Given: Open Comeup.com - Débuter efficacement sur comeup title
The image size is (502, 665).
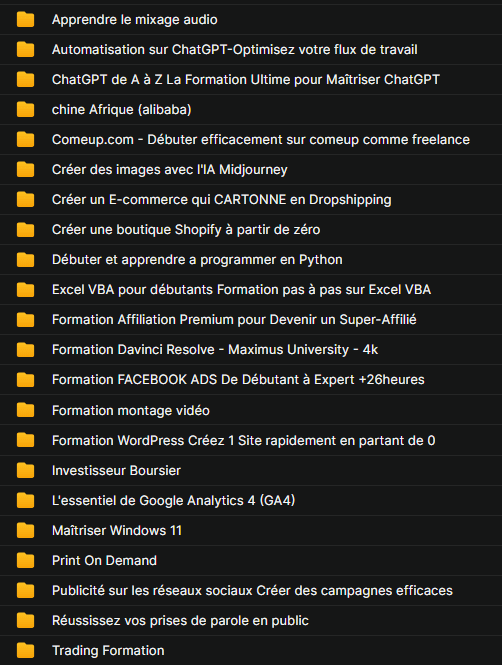Looking at the screenshot, I should pos(261,140).
